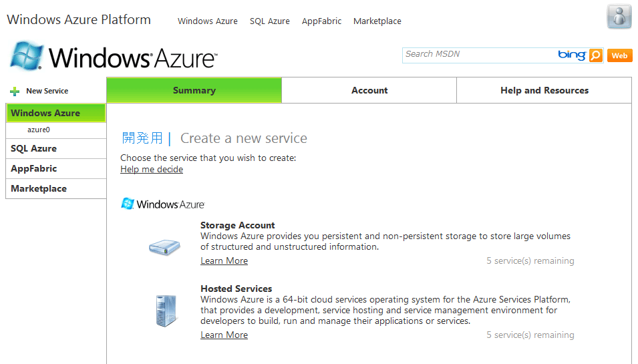Open Windows Azure in top navigation

208,21
